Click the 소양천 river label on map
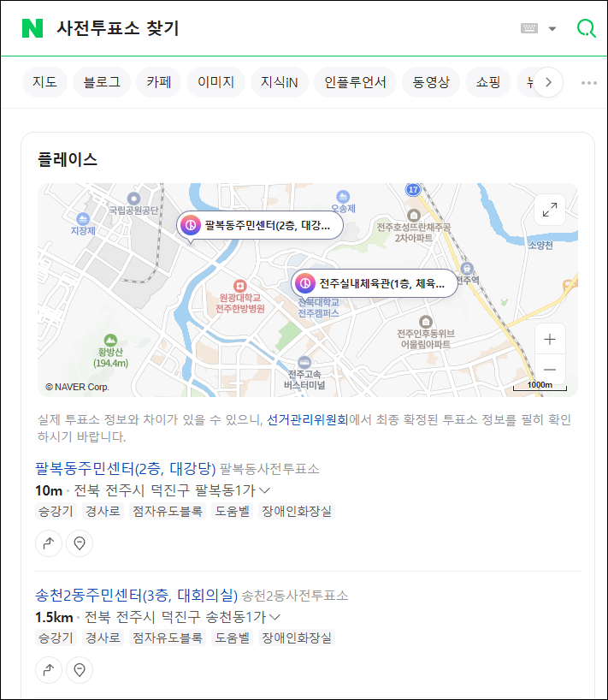 540,245
